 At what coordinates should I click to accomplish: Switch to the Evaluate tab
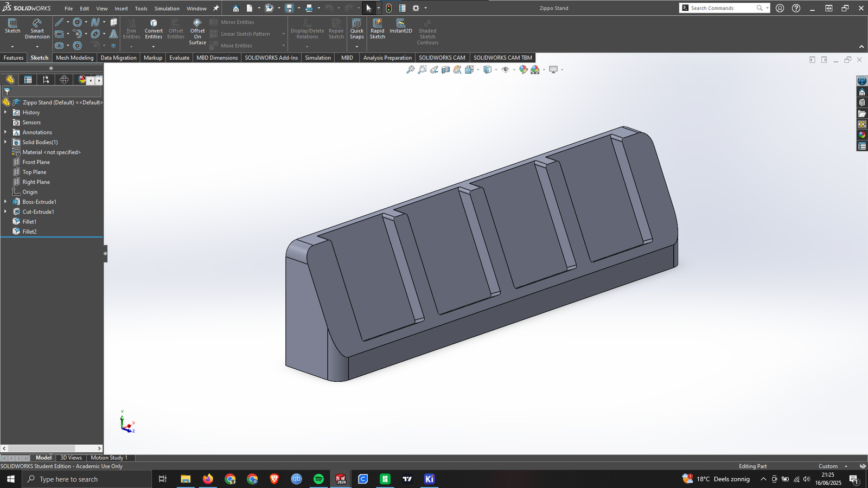coord(179,57)
